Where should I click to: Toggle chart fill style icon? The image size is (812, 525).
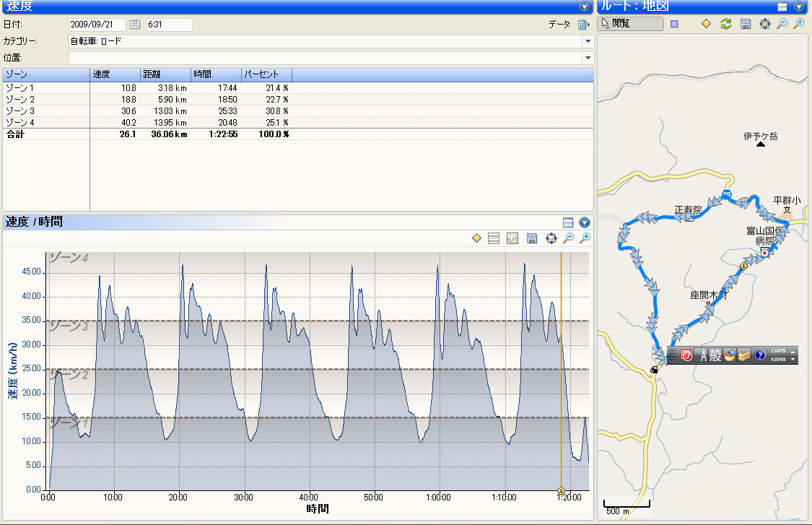click(512, 238)
